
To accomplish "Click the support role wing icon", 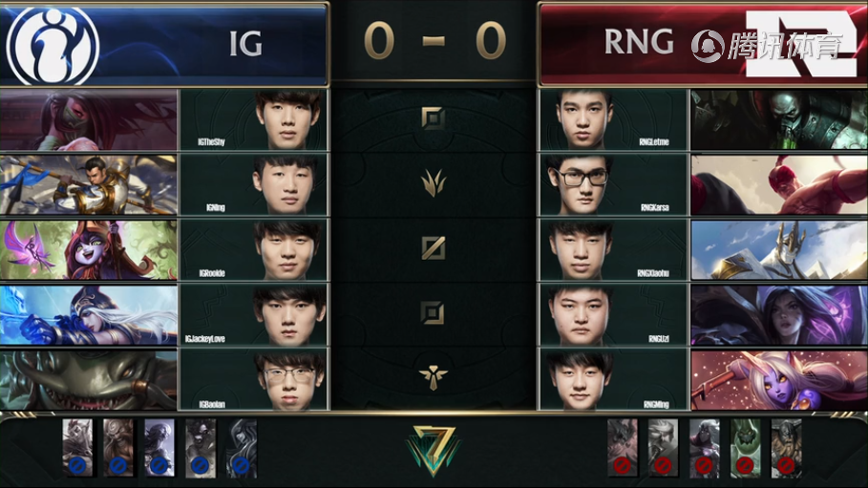I will (x=433, y=378).
